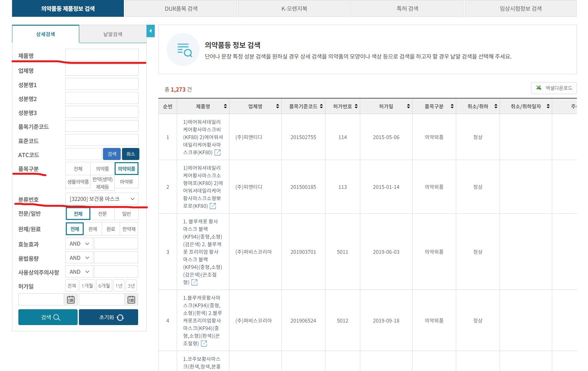Select 의약품 in 품목구분 options
Screen dimensions: 588x371
(102, 169)
